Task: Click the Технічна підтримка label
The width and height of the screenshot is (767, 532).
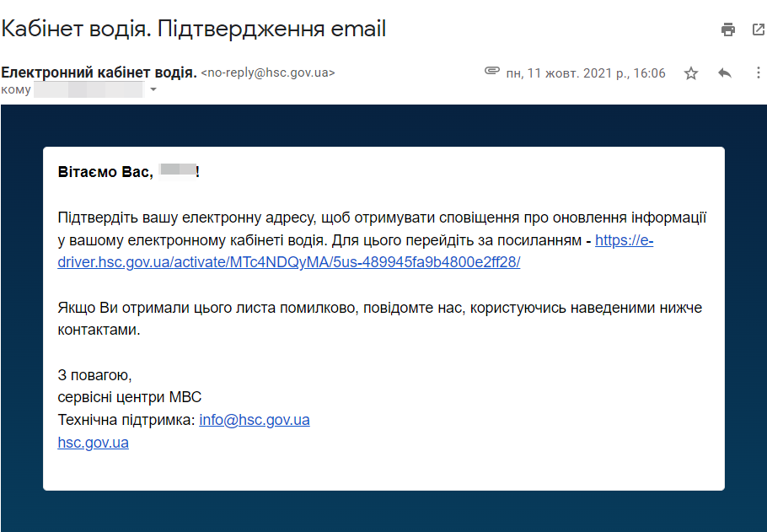Action: coord(126,420)
